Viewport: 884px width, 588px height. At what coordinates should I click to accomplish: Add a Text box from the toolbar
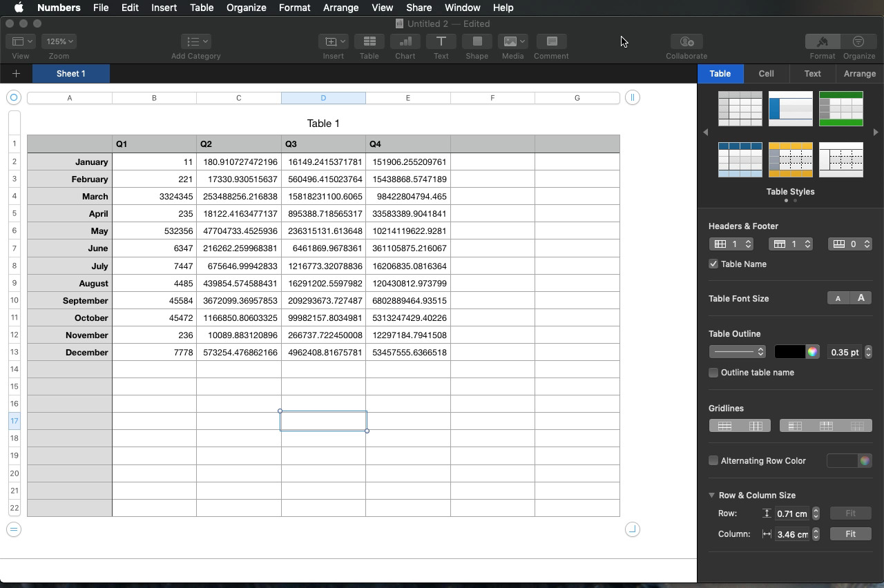pos(441,41)
